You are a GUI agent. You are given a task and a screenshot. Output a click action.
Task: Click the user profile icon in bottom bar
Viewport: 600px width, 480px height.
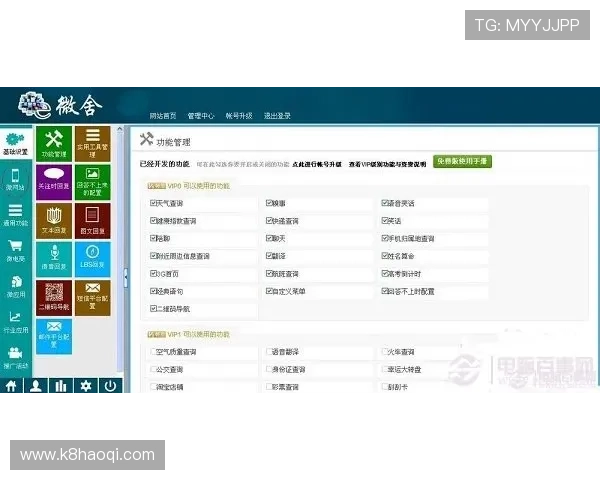[x=36, y=385]
